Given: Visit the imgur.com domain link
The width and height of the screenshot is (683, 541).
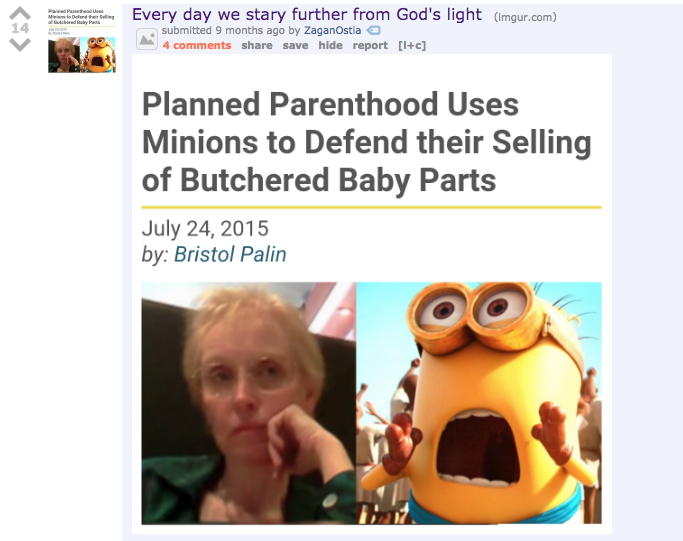Looking at the screenshot, I should click(x=525, y=17).
